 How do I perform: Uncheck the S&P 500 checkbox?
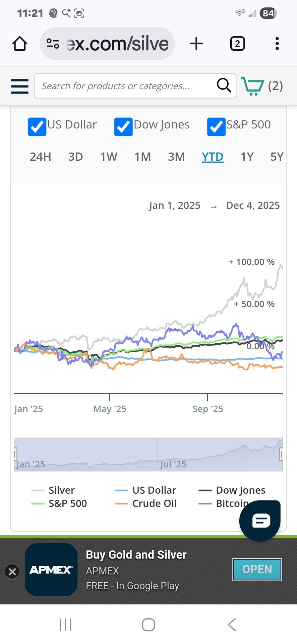[216, 127]
